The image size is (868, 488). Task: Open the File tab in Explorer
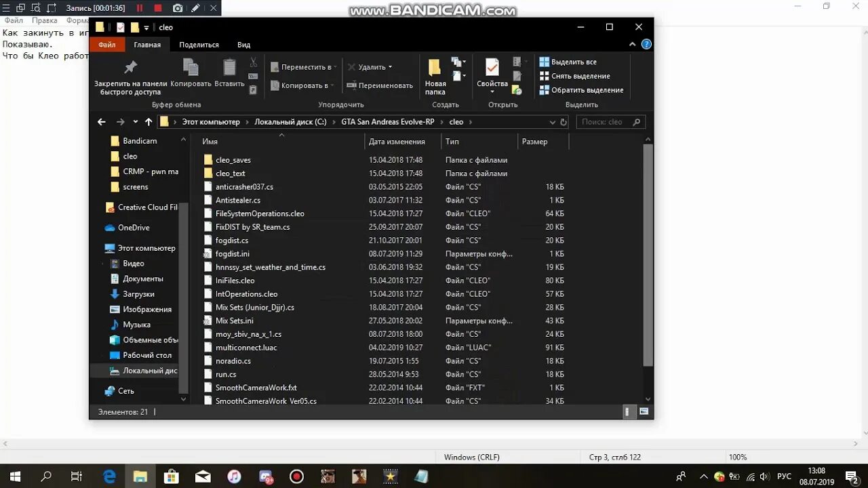(106, 45)
